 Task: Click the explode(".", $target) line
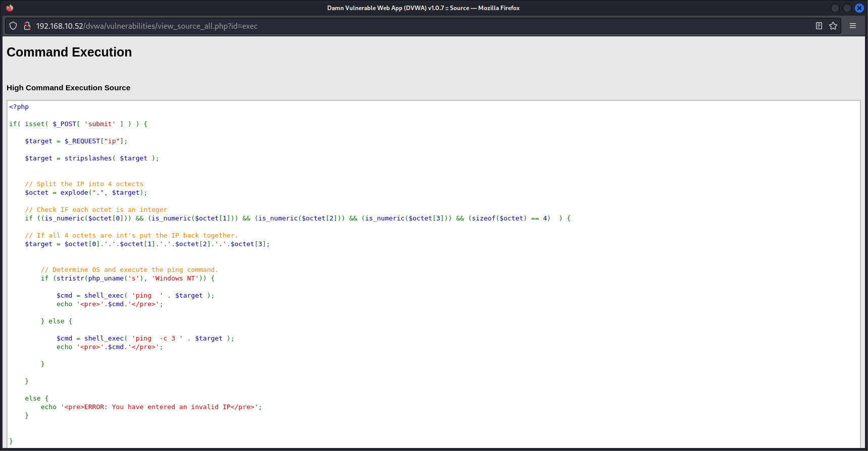pyautogui.click(x=86, y=193)
